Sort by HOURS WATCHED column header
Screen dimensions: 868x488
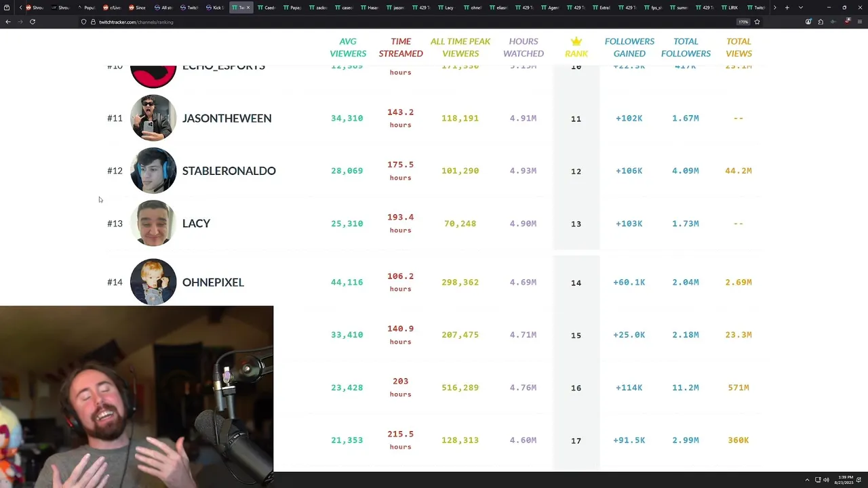(524, 47)
